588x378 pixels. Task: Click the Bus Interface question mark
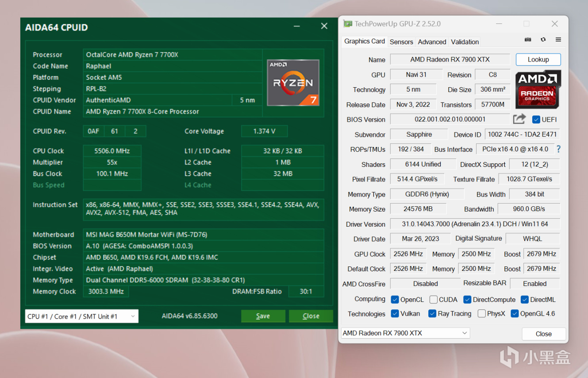tap(558, 149)
